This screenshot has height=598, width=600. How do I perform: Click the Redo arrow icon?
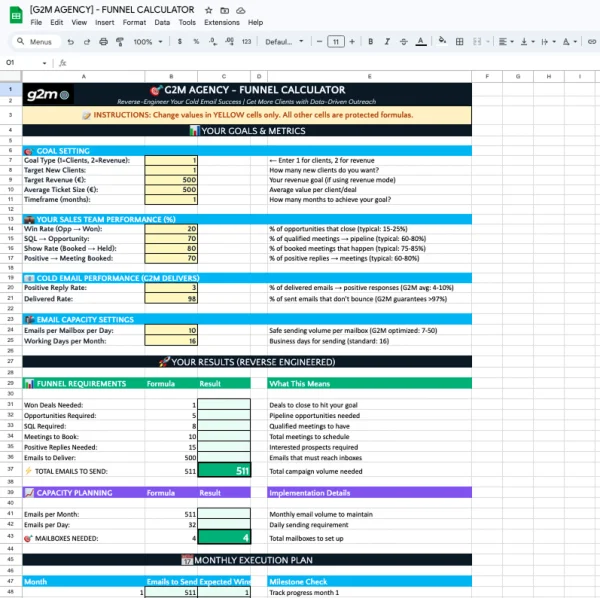pyautogui.click(x=85, y=42)
